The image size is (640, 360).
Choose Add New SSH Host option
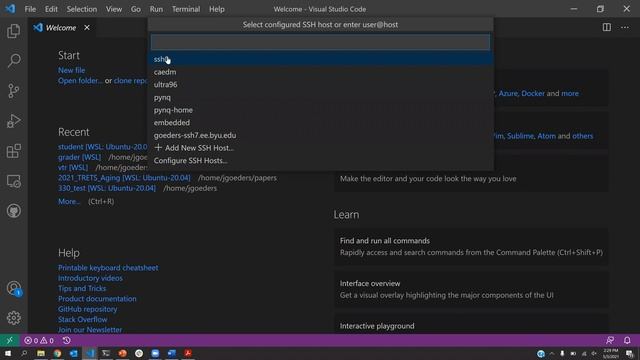coord(320,148)
